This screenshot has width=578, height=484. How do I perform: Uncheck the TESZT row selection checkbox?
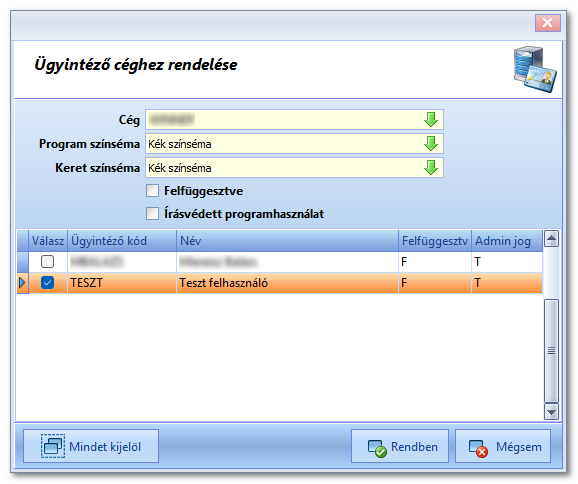point(47,283)
